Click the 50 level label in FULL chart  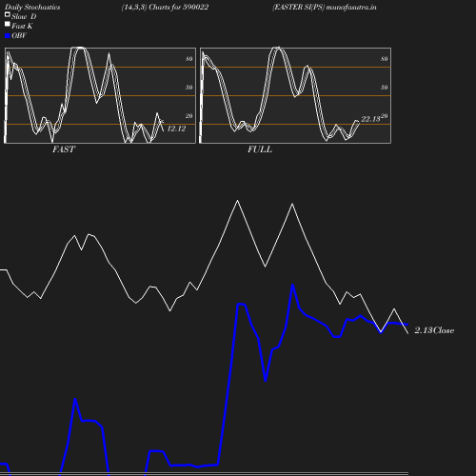(x=385, y=88)
